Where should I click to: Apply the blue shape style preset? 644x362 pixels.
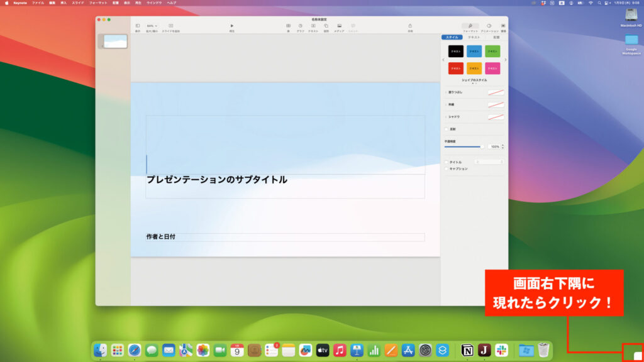point(474,52)
